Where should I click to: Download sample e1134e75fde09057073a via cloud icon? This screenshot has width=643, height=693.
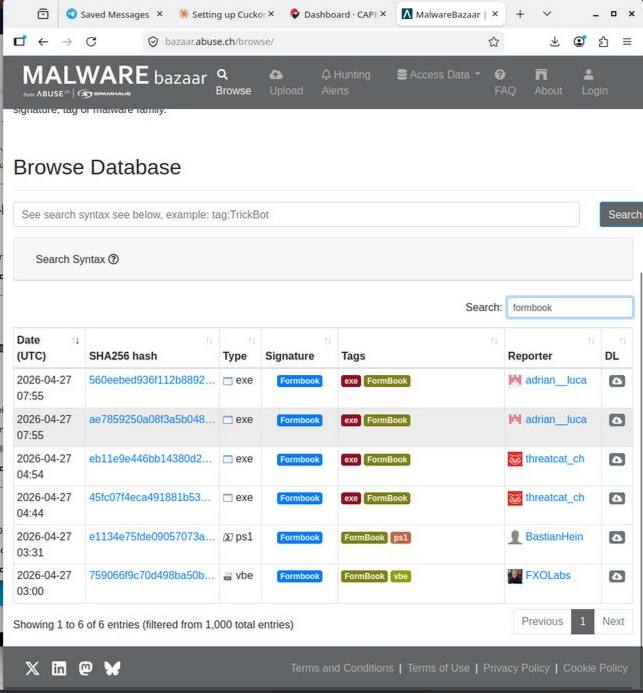[617, 537]
